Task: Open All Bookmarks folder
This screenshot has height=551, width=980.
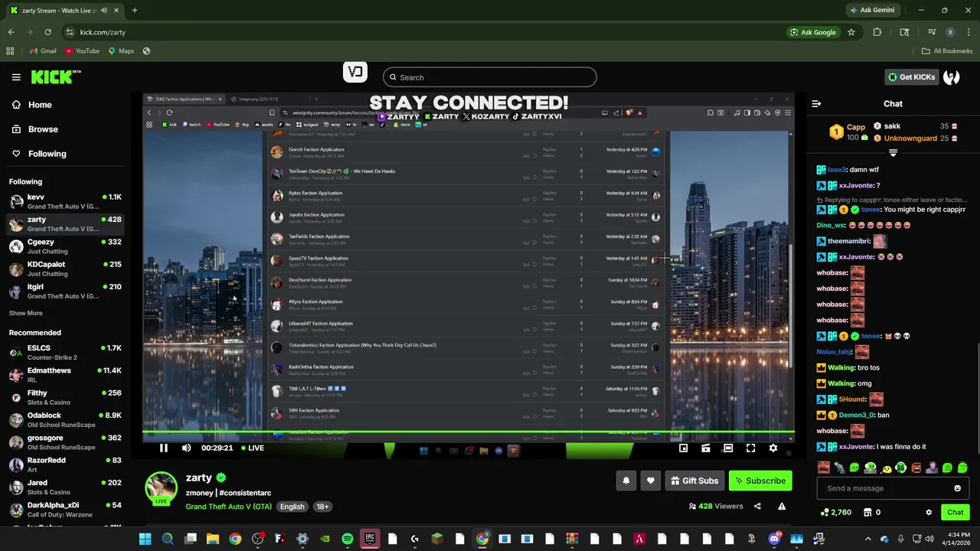Action: click(x=947, y=51)
